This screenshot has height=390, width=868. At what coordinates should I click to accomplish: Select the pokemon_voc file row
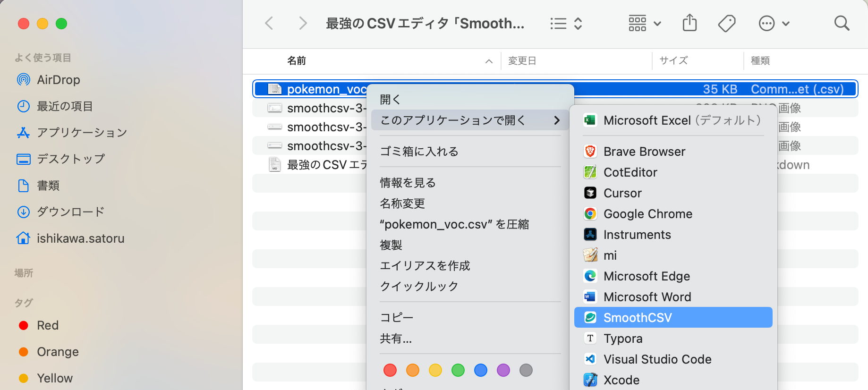[555, 89]
